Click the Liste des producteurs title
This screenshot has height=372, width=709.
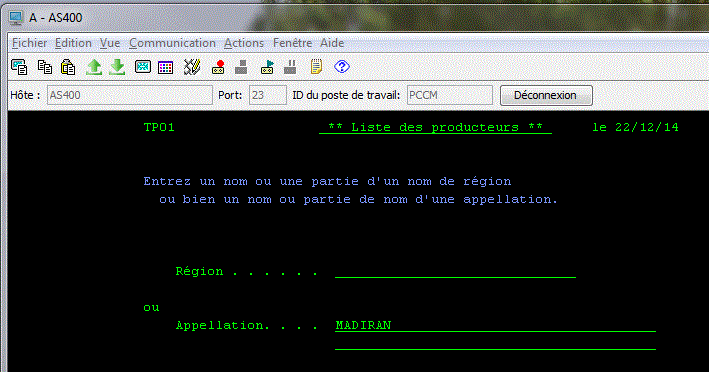[435, 127]
